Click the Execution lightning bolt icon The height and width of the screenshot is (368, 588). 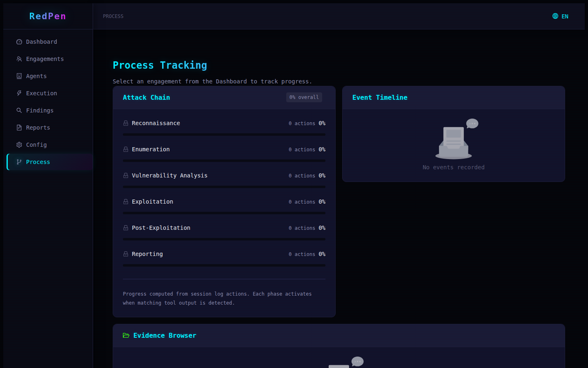click(19, 93)
